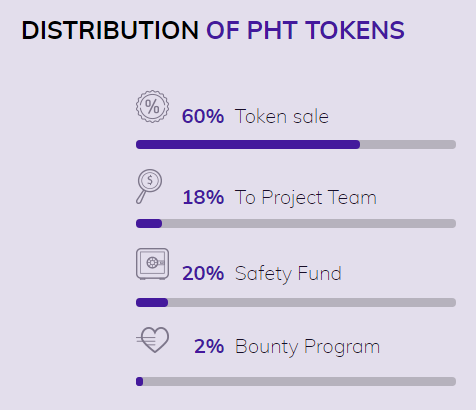Click the To Project Team label
Image resolution: width=476 pixels, height=410 pixels.
click(x=306, y=198)
